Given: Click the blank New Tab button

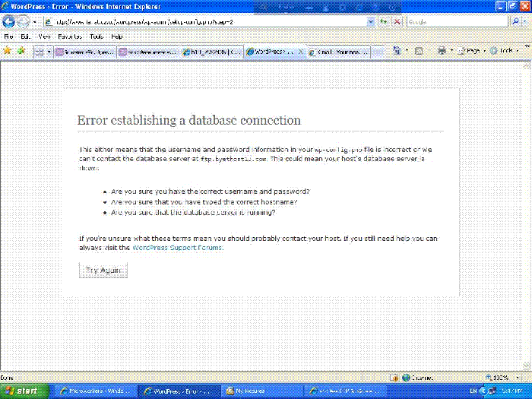Looking at the screenshot, I should [378, 52].
